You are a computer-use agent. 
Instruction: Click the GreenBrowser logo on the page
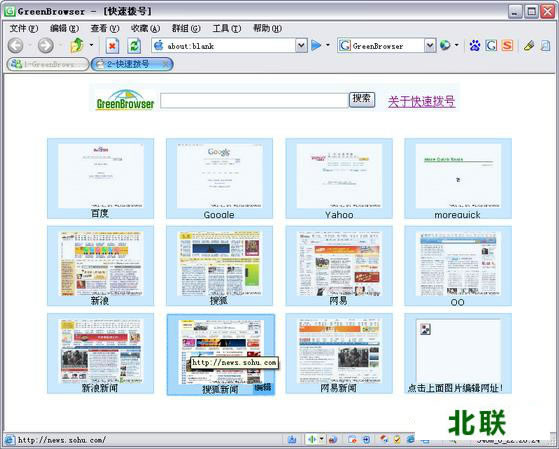coord(125,100)
